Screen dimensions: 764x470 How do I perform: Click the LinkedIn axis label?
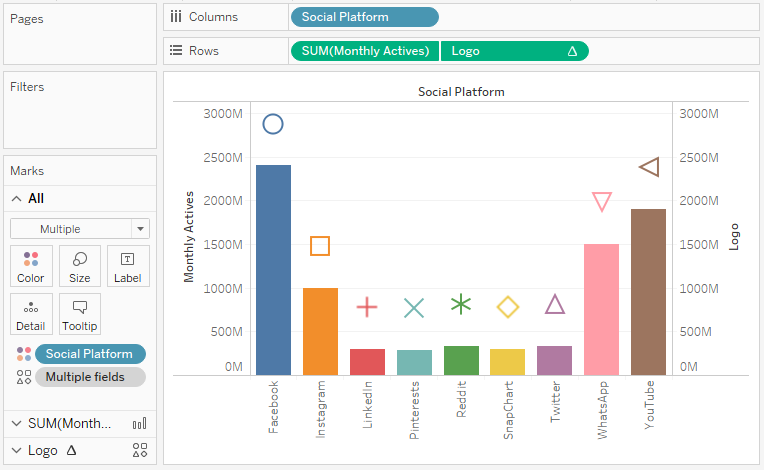[x=367, y=405]
